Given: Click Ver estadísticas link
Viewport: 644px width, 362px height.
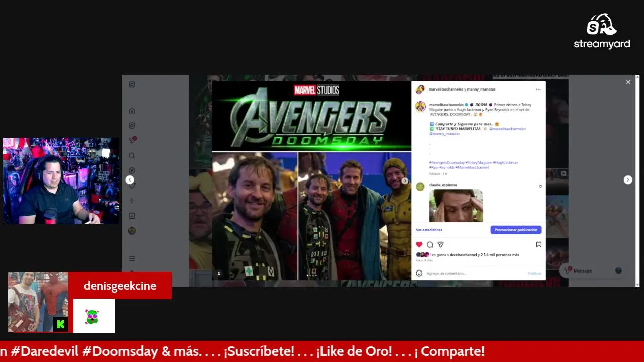Looking at the screenshot, I should (x=429, y=230).
